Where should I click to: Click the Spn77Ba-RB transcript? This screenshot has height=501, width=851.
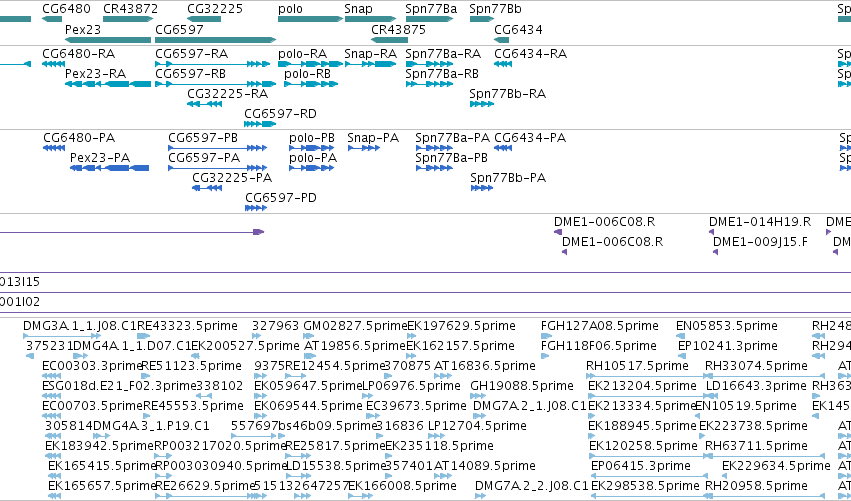[x=429, y=84]
